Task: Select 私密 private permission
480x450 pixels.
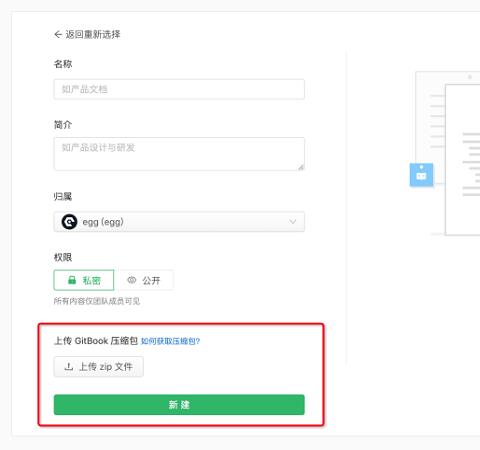Action: click(x=84, y=280)
